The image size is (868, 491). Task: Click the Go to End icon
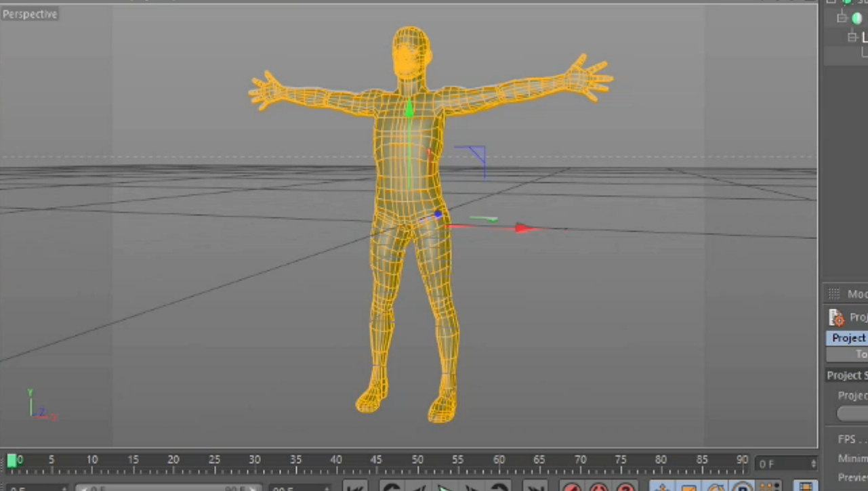click(536, 486)
